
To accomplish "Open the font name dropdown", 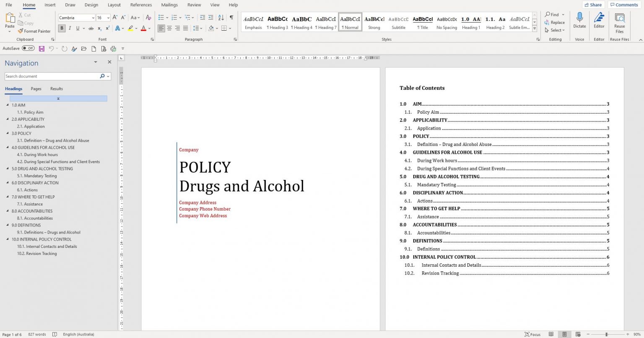I will pos(93,18).
